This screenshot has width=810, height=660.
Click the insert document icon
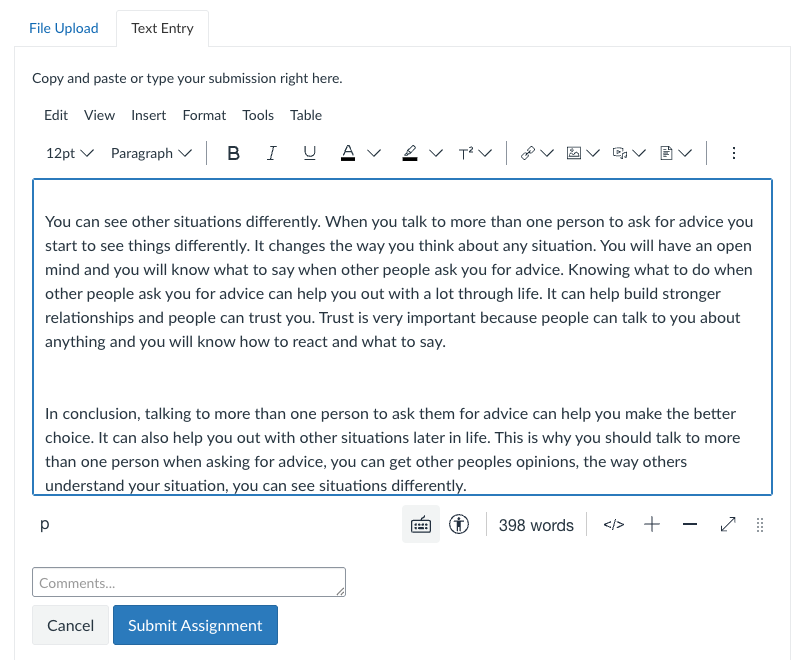click(x=666, y=153)
